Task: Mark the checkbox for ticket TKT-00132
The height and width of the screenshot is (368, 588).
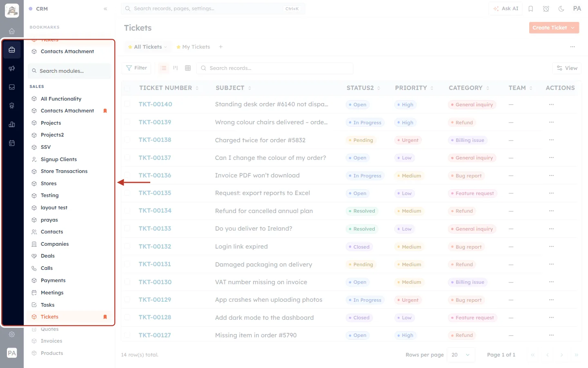Action: click(x=127, y=247)
